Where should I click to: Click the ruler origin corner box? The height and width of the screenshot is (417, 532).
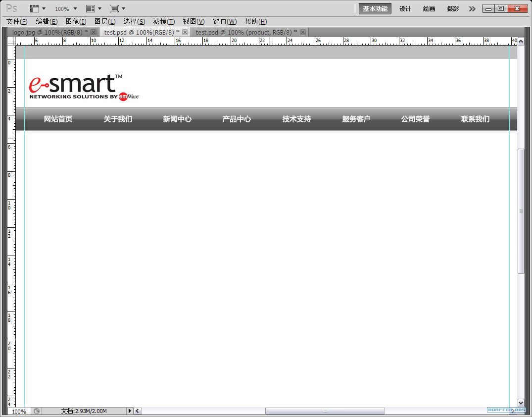(x=11, y=41)
